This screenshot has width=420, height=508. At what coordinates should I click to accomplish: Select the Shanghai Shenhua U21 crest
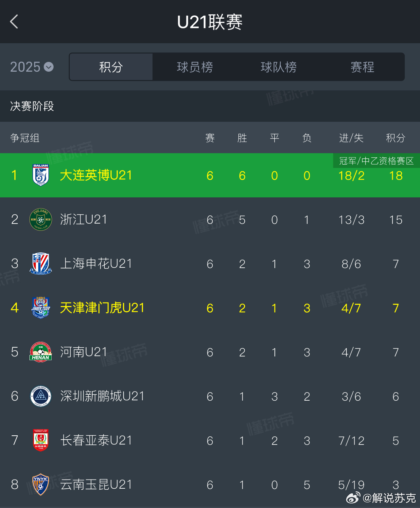(x=41, y=263)
